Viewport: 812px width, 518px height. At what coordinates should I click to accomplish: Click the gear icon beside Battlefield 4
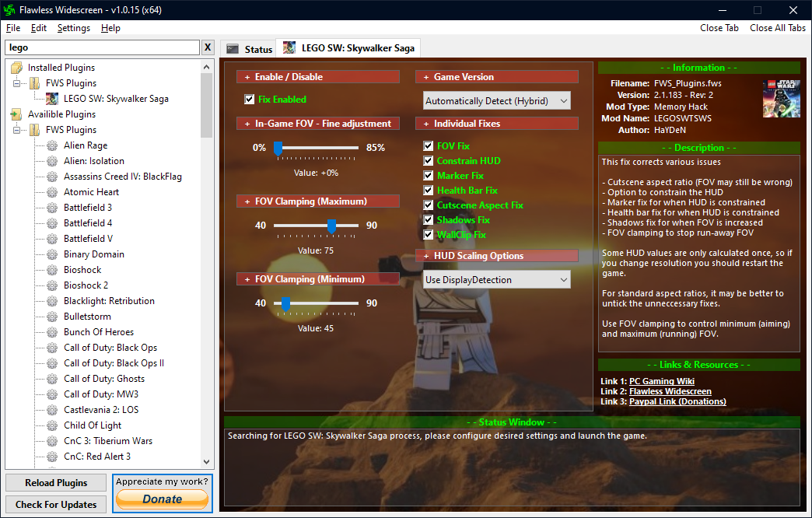point(52,223)
